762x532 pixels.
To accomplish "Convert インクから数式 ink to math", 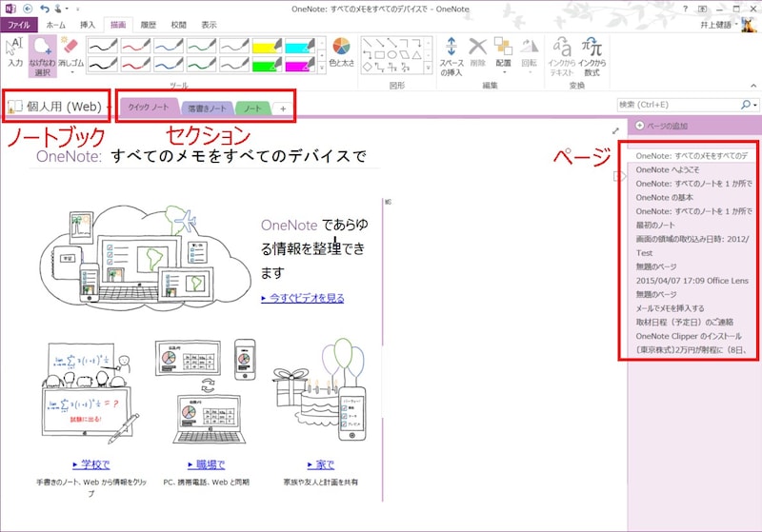I will click(592, 57).
